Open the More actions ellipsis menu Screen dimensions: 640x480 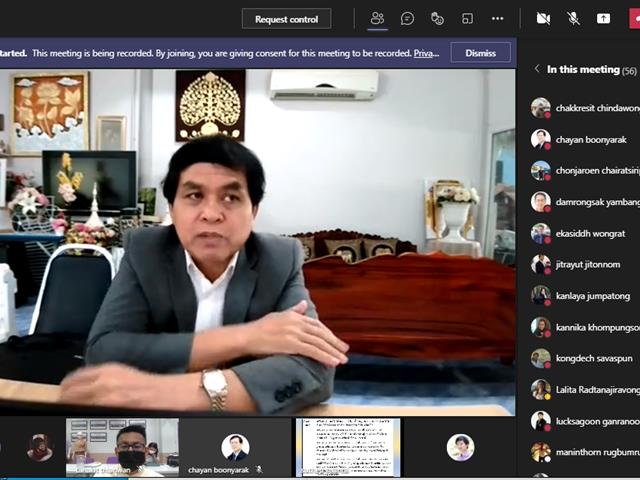click(x=497, y=18)
